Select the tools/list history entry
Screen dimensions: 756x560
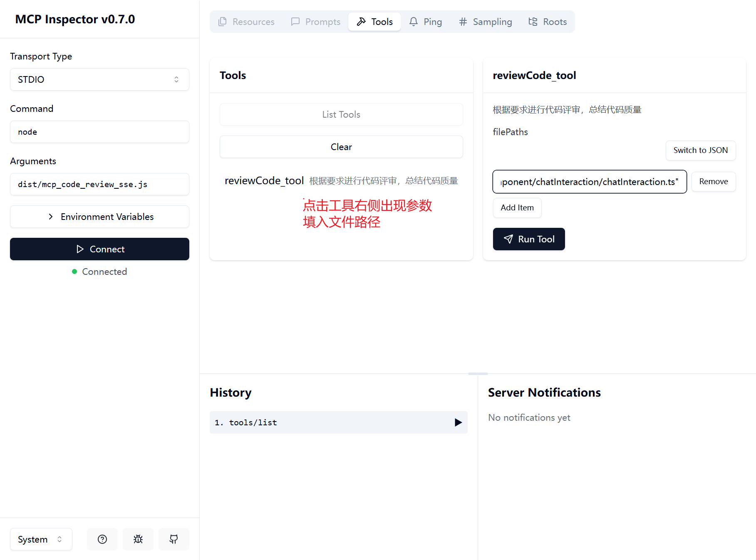[x=338, y=422]
